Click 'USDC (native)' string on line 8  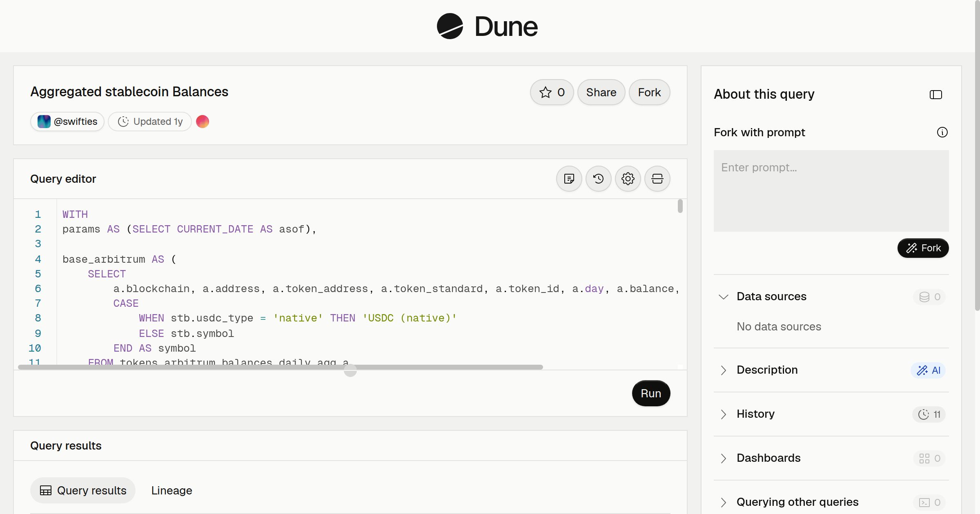410,318
